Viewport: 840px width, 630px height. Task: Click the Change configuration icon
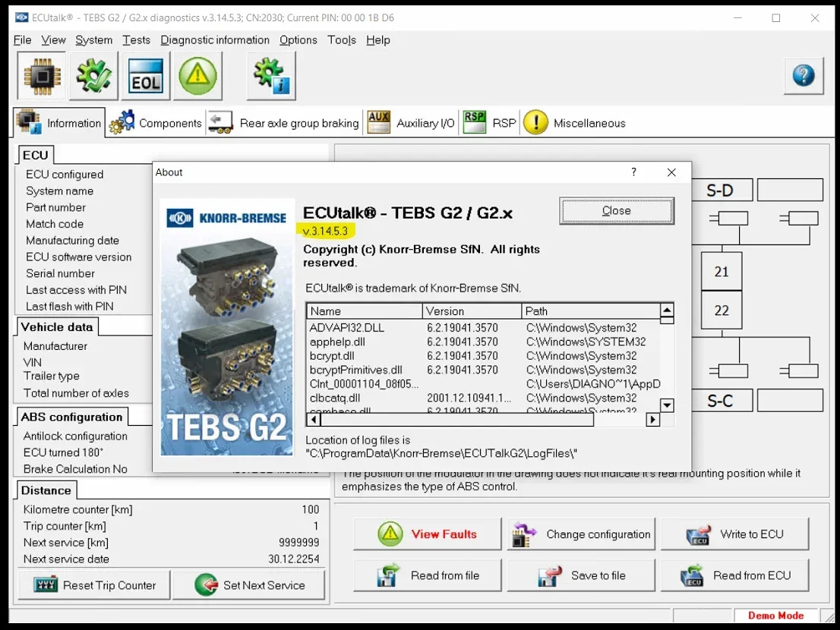[x=523, y=534]
